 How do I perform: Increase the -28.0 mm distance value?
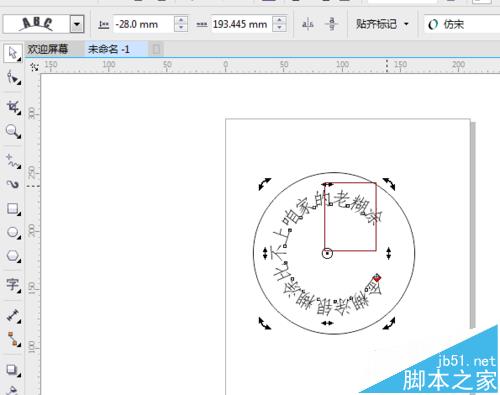[181, 20]
